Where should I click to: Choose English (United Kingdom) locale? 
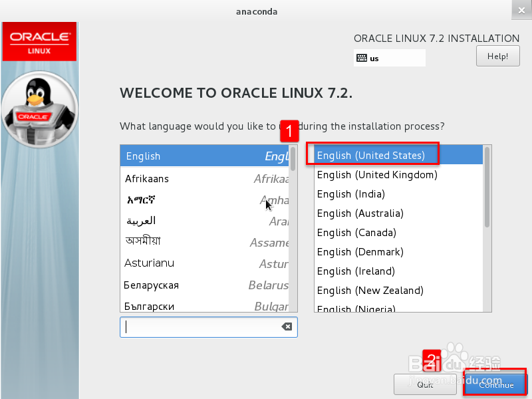click(377, 175)
